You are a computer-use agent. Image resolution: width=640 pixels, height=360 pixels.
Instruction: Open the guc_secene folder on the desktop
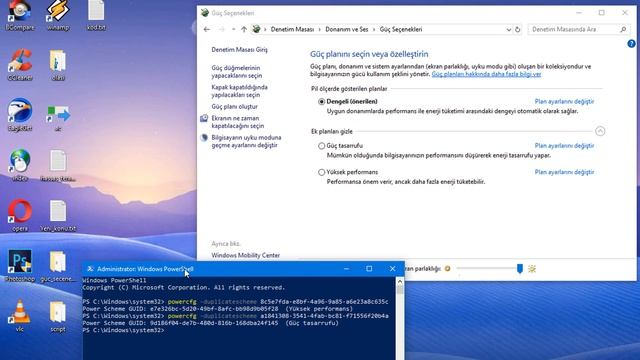58,266
